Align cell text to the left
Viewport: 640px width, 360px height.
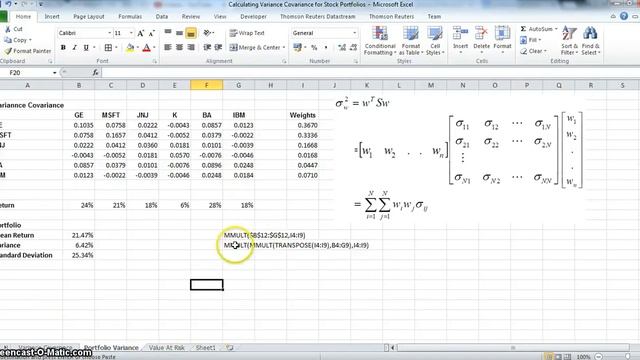click(x=168, y=48)
